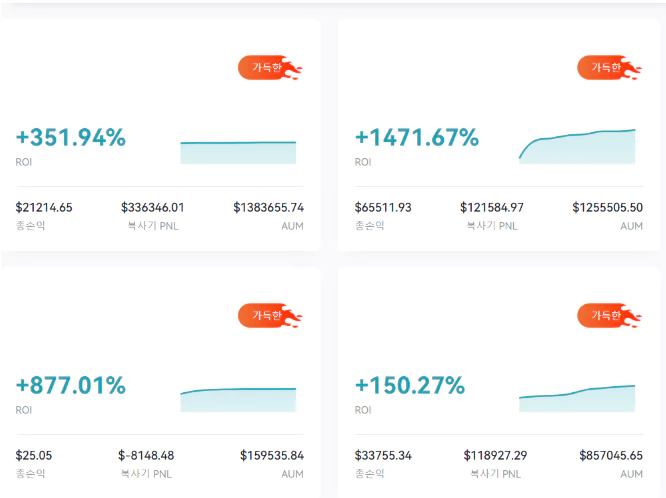
Task: Open the ROI chart beside +1471.67%
Action: coord(577,146)
